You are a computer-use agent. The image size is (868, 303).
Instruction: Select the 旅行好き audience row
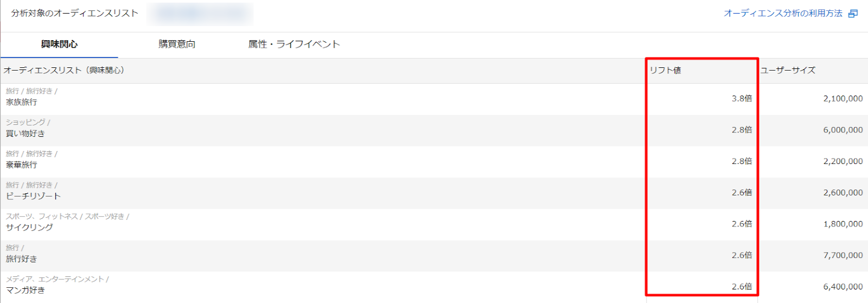point(22,259)
